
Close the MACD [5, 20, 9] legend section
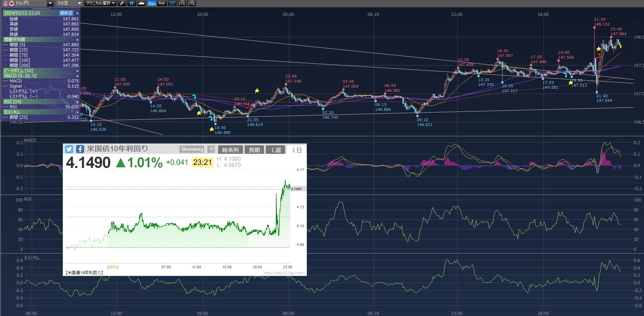coord(77,76)
